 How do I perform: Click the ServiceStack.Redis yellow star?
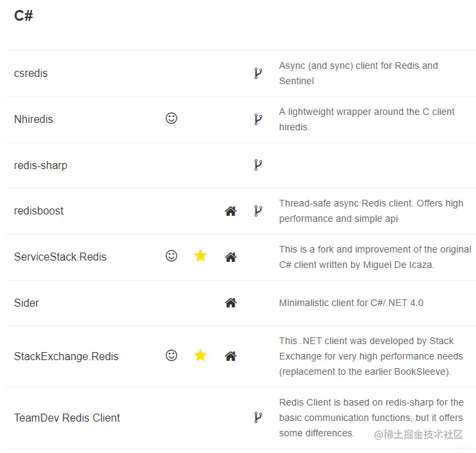(201, 256)
